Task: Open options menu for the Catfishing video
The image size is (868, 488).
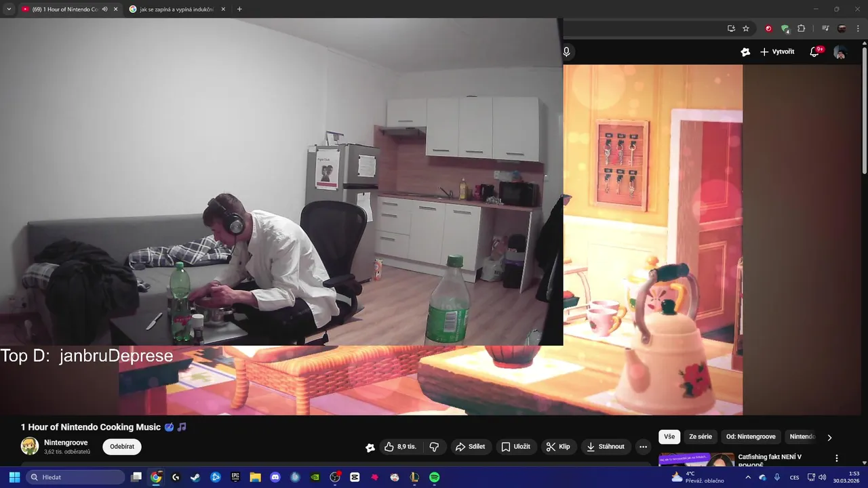Action: point(837,458)
